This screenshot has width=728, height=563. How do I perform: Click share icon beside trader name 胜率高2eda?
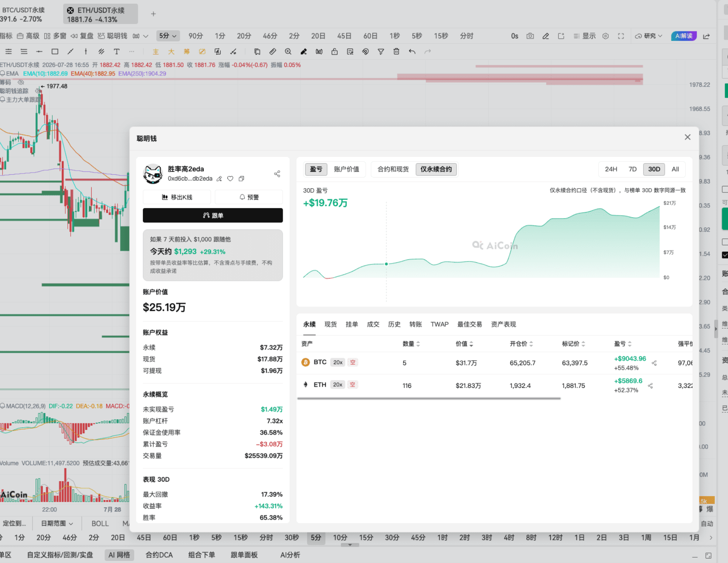[x=277, y=174]
